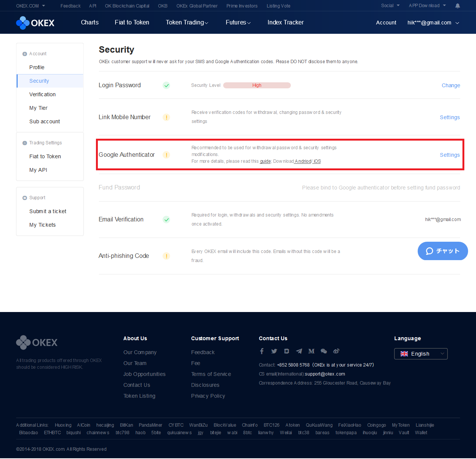The height and width of the screenshot is (459, 476).
Task: Open Fiat to Token under Trading Settings
Action: 45,156
